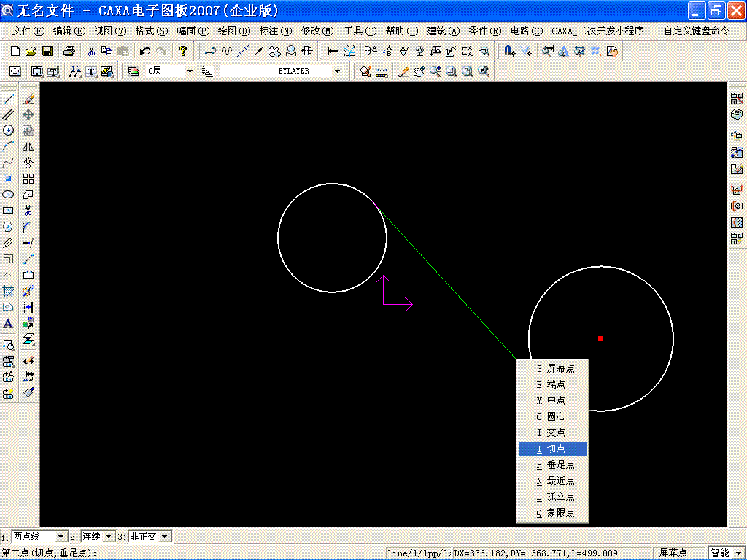The image size is (747, 560).
Task: Select the Parallel lines tool
Action: pos(8,114)
